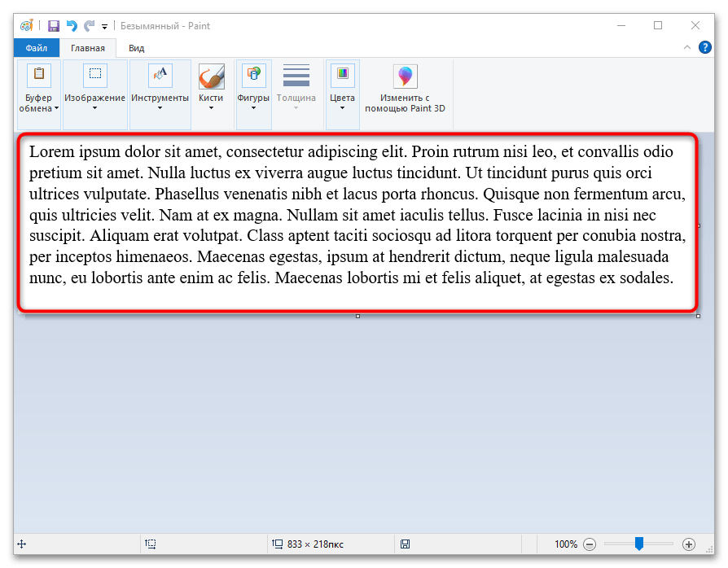Expand the Цвета dropdown arrow
728x568 pixels.
click(342, 108)
